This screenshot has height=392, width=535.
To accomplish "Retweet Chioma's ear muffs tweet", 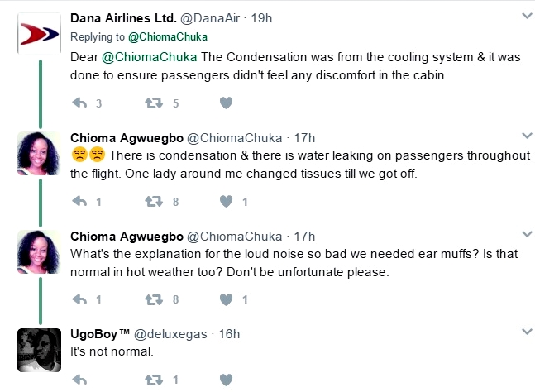I will [154, 299].
